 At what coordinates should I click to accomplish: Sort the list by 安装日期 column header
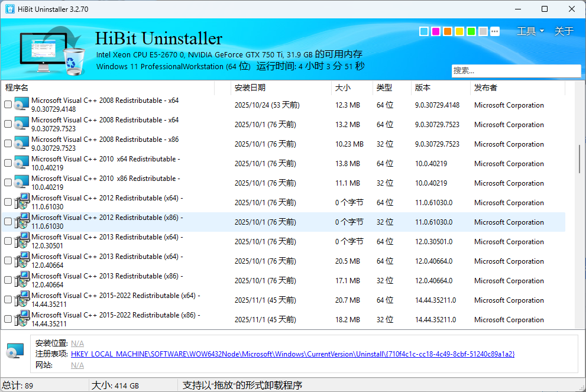[250, 88]
